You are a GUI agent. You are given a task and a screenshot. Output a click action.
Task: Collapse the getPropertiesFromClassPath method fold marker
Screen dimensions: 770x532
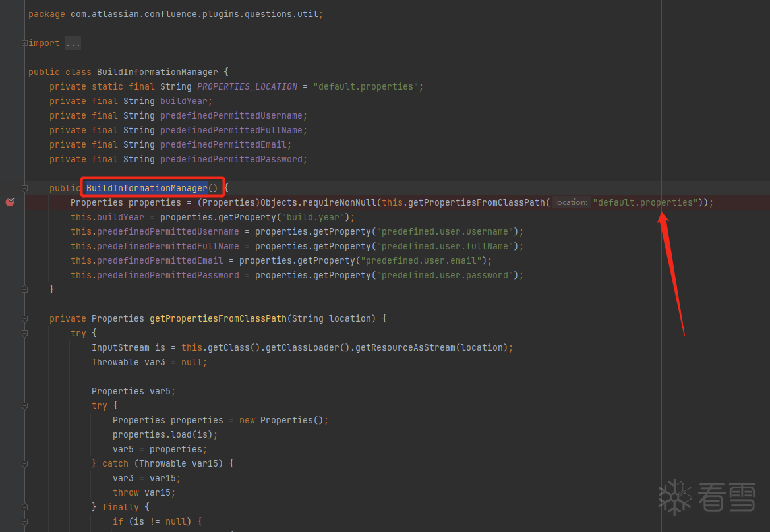[x=24, y=319]
